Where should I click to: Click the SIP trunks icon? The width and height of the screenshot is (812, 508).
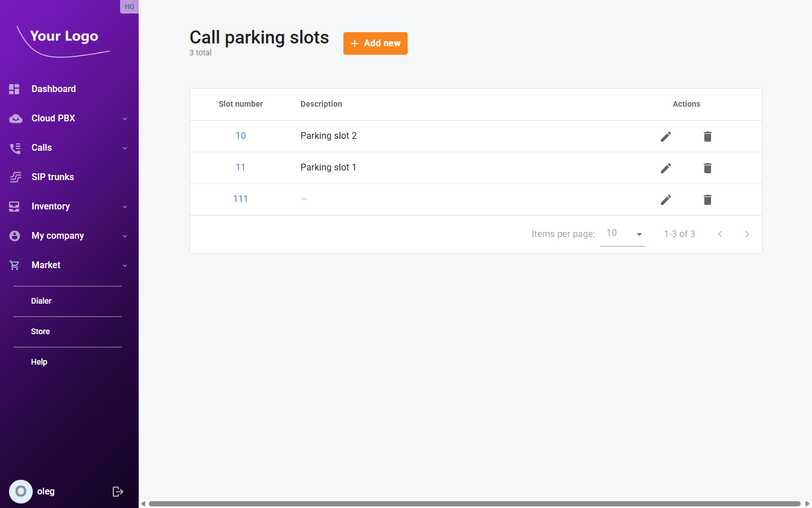click(x=15, y=177)
